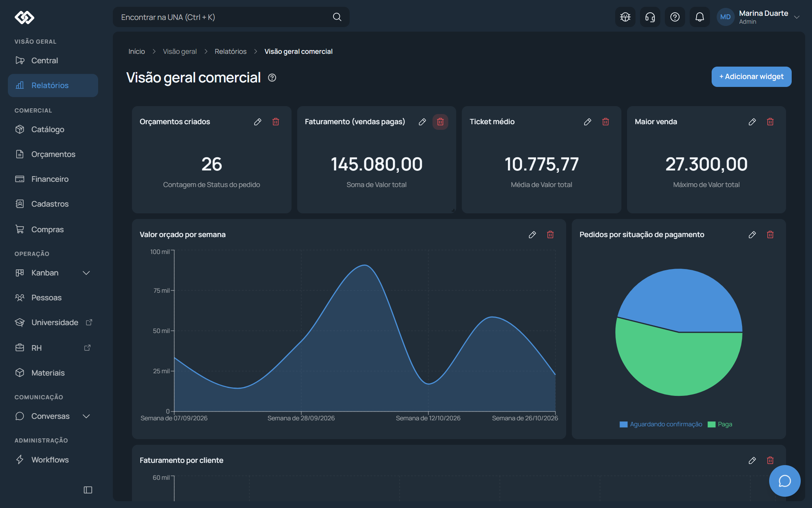Image resolution: width=812 pixels, height=508 pixels.
Task: Open Universidade external link
Action: (53, 322)
